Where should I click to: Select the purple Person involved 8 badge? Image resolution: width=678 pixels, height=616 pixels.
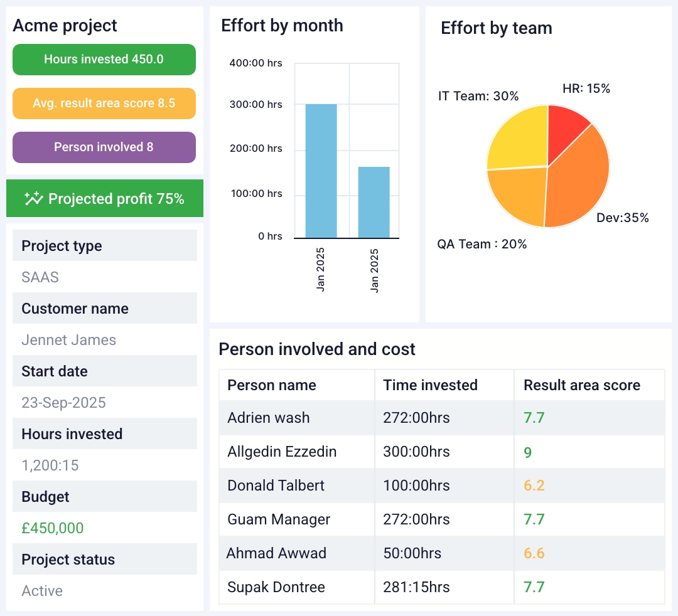(x=104, y=147)
